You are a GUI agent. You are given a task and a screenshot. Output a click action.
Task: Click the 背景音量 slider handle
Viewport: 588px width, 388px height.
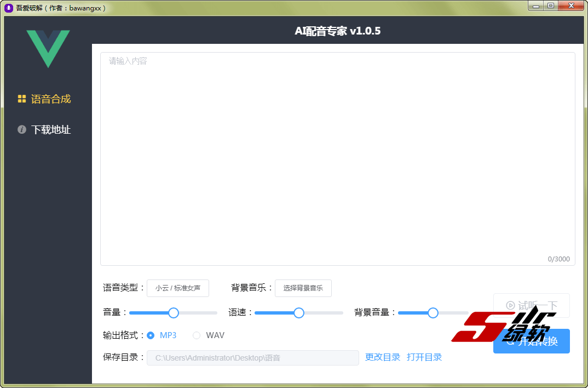click(433, 313)
